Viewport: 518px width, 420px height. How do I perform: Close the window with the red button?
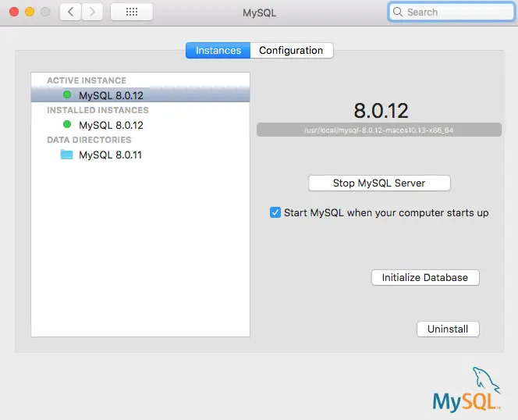pos(14,12)
